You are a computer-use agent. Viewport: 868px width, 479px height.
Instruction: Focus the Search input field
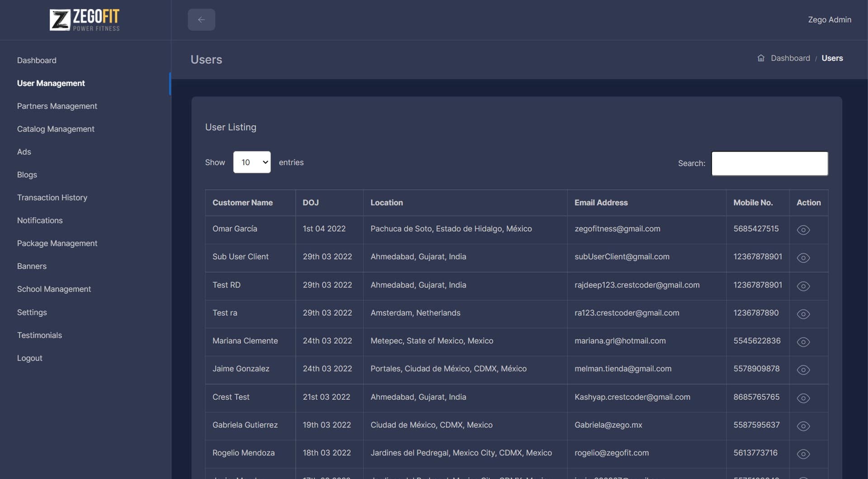(x=769, y=163)
